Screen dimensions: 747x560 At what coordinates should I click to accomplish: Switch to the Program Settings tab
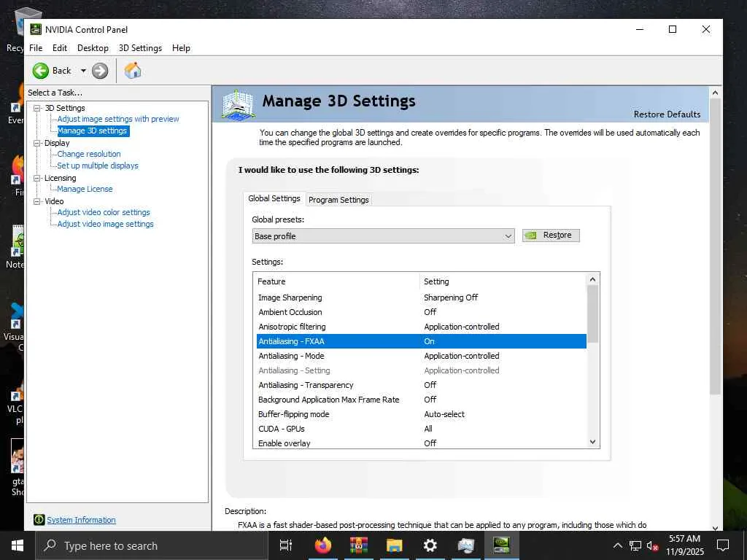(338, 200)
